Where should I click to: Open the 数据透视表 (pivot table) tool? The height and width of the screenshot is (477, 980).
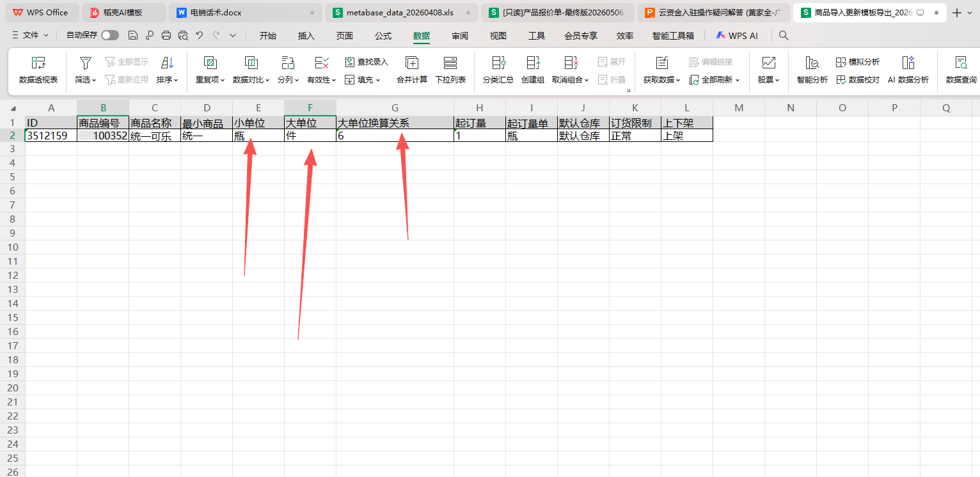point(38,70)
